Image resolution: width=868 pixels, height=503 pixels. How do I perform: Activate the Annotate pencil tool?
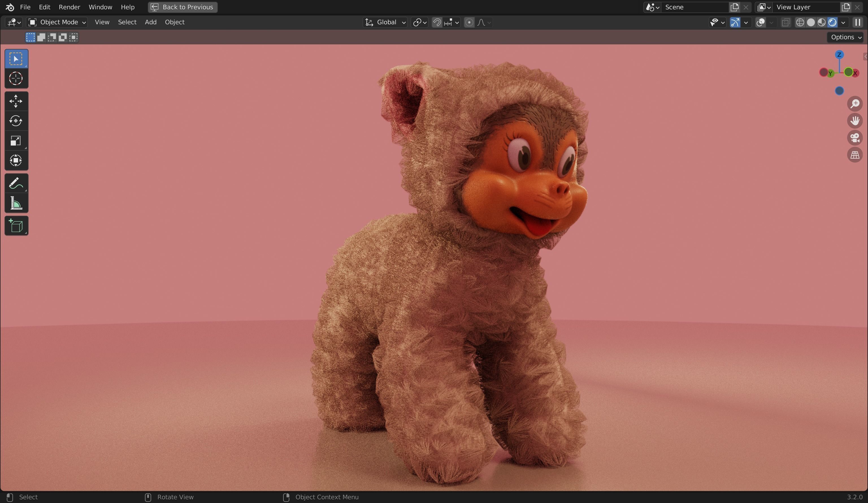click(16, 183)
